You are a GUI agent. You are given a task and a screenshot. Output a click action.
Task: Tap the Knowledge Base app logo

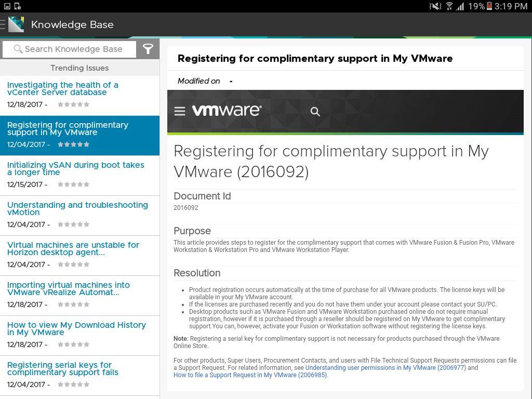point(16,24)
